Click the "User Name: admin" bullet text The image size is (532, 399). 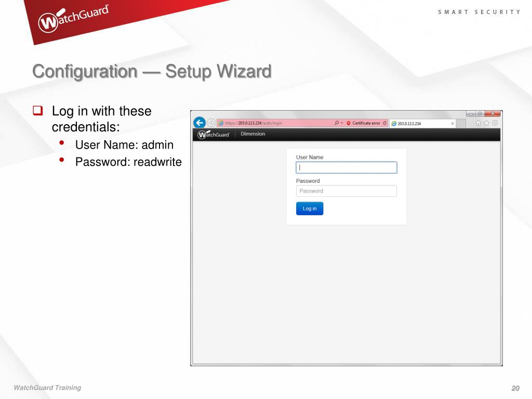(x=124, y=145)
